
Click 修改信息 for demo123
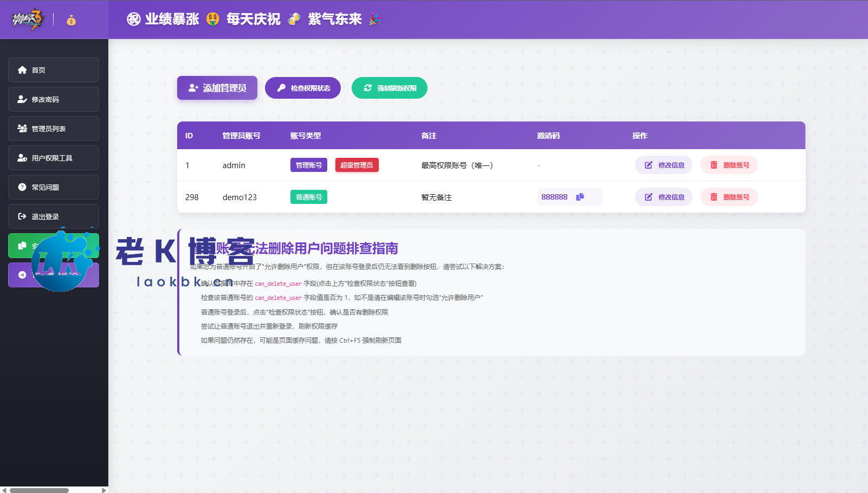coord(664,197)
